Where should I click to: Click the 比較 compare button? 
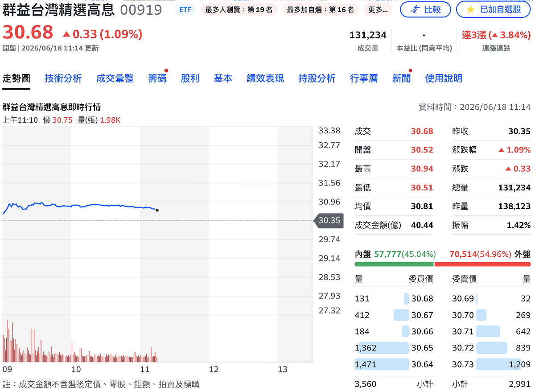point(425,9)
